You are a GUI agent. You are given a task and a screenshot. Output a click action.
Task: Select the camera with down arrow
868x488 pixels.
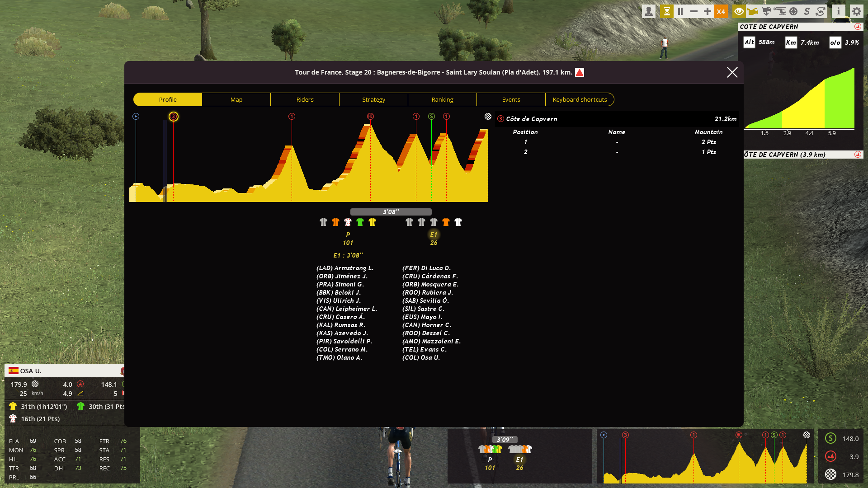[766, 11]
